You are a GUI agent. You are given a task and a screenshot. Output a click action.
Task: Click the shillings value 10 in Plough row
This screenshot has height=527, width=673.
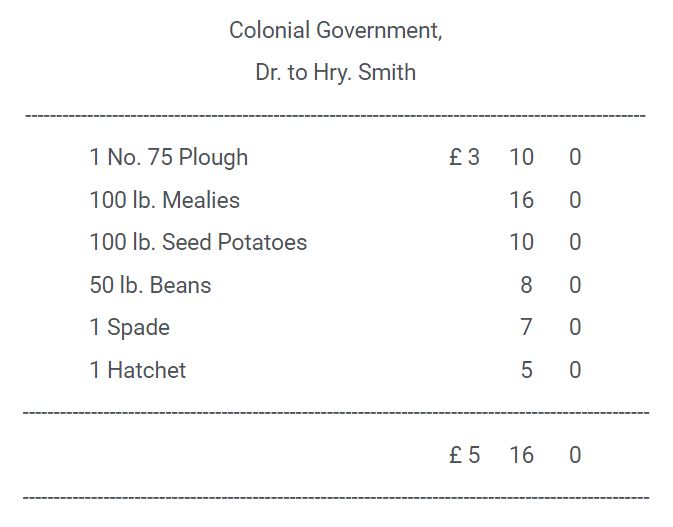click(521, 157)
